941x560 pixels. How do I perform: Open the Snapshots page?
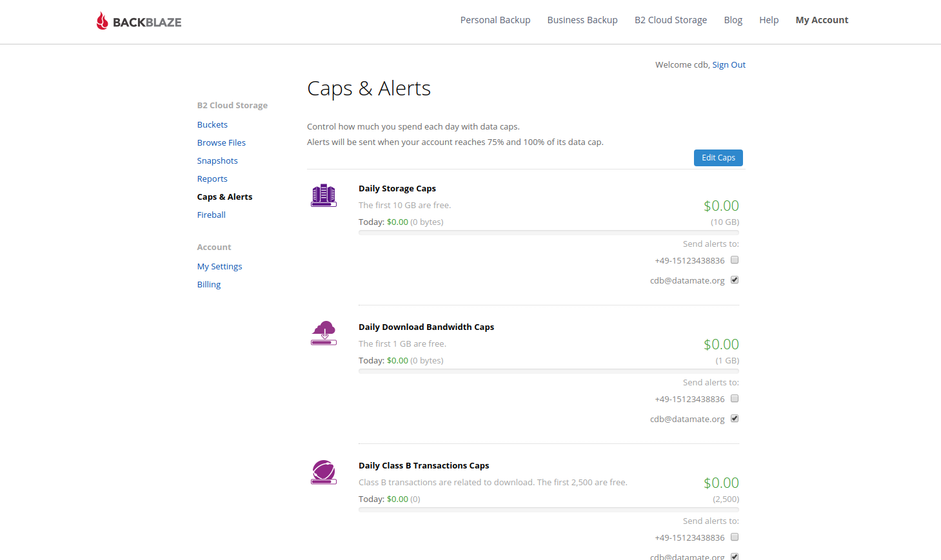pos(217,160)
